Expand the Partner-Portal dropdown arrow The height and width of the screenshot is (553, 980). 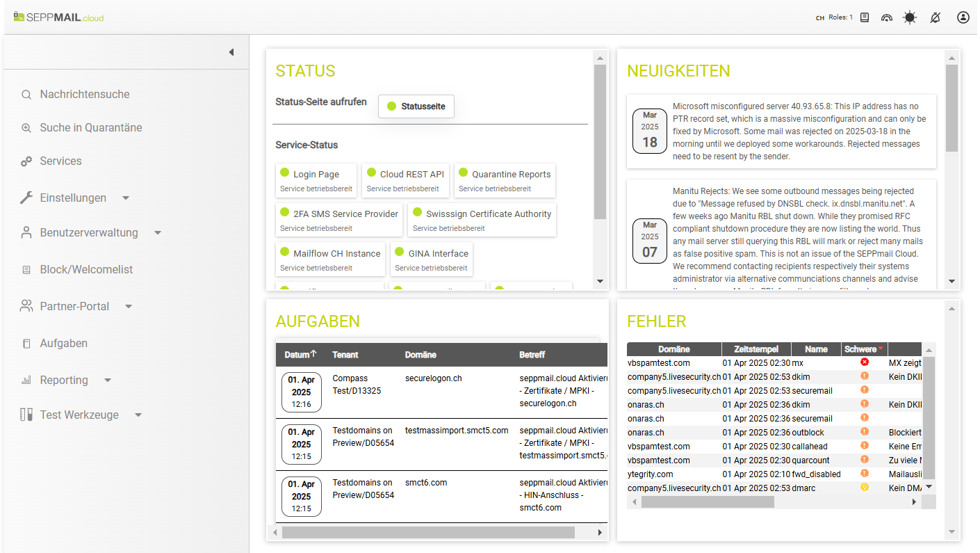129,307
